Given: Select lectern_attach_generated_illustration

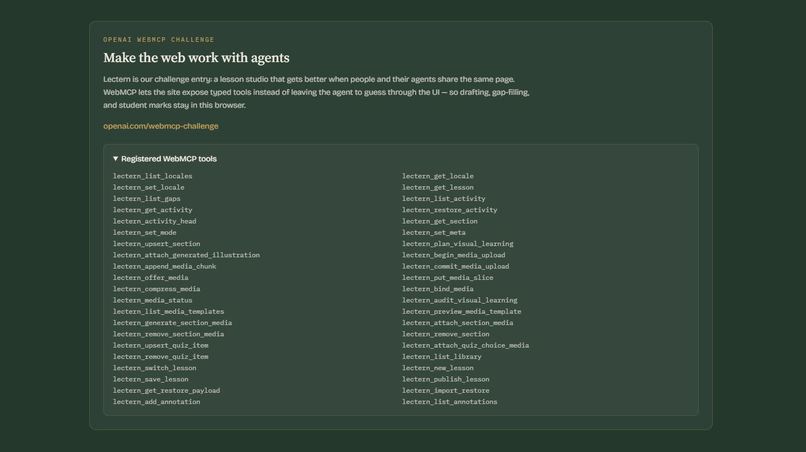Looking at the screenshot, I should coord(187,255).
